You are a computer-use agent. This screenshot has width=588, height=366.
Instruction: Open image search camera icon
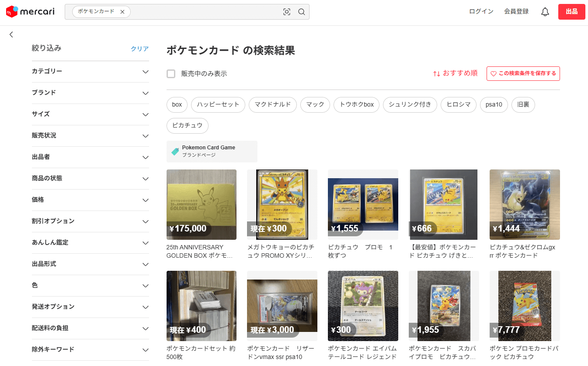(x=287, y=12)
